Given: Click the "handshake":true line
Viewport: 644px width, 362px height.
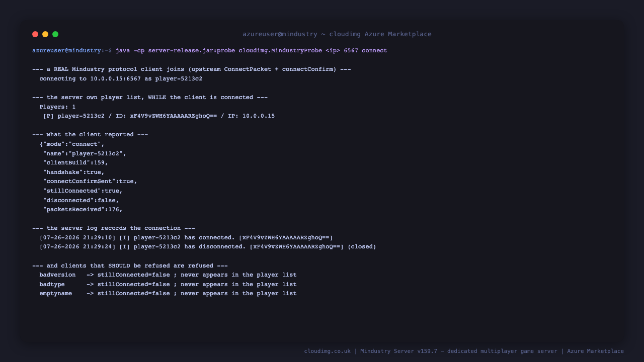Looking at the screenshot, I should click(74, 172).
